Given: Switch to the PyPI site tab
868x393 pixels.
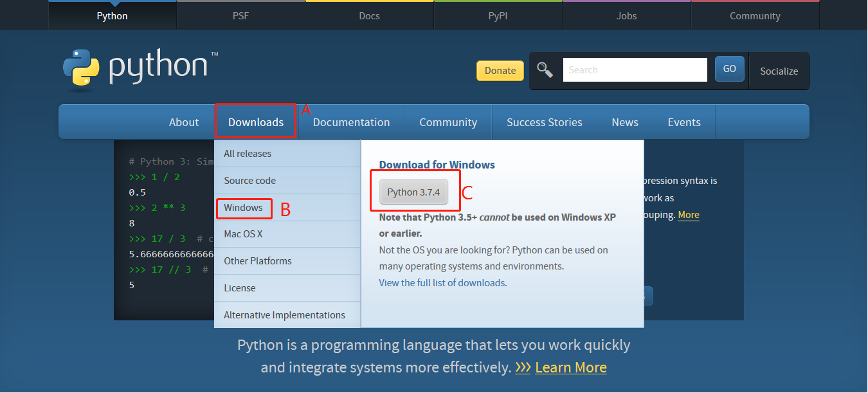Looking at the screenshot, I should tap(498, 15).
